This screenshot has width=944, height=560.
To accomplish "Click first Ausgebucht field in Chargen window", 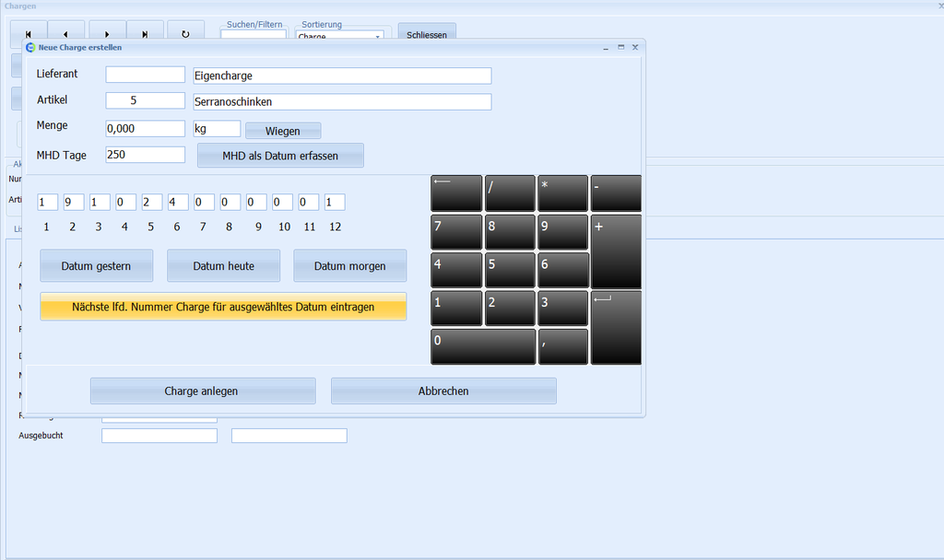I will click(159, 436).
